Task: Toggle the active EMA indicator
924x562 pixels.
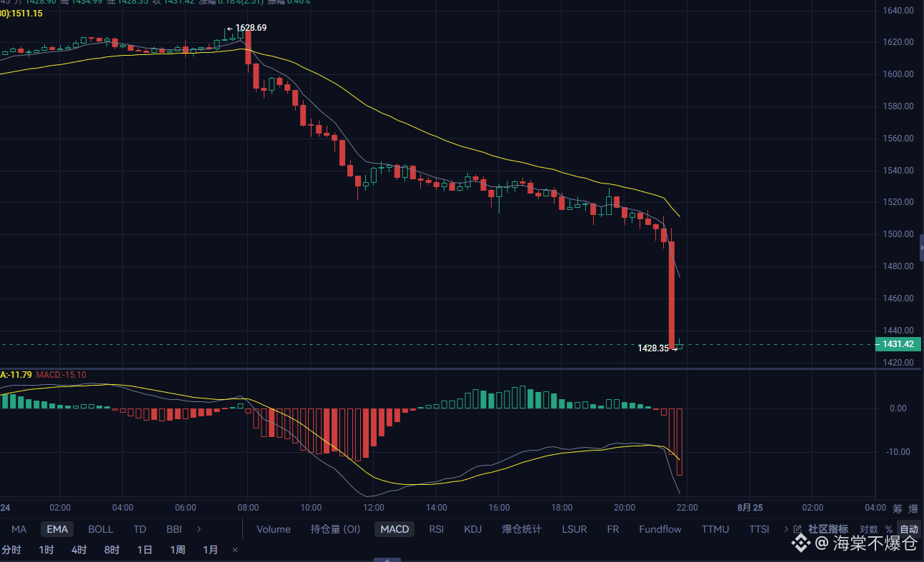Action: pyautogui.click(x=58, y=529)
